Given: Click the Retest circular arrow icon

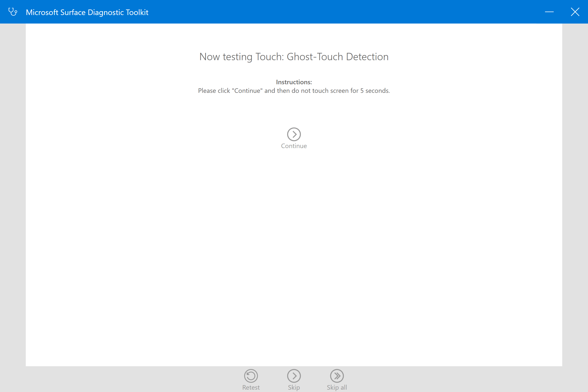Looking at the screenshot, I should point(251,375).
